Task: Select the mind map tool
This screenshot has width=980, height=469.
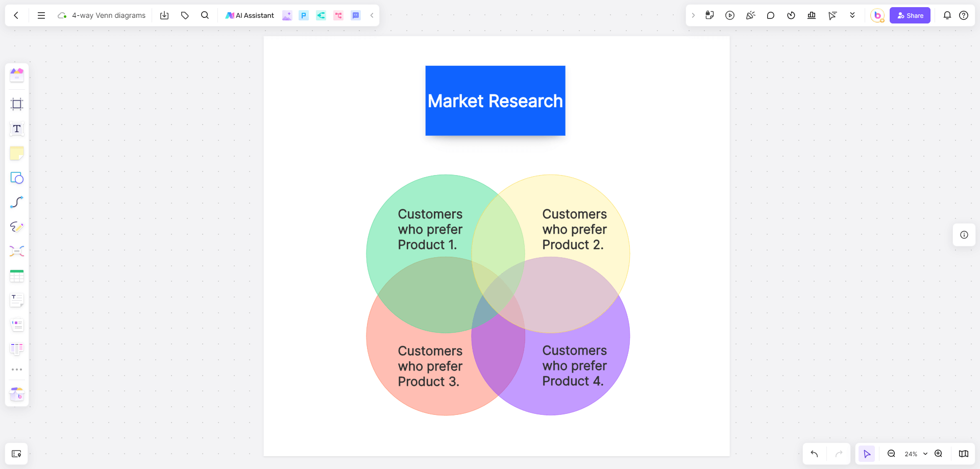Action: point(17,251)
